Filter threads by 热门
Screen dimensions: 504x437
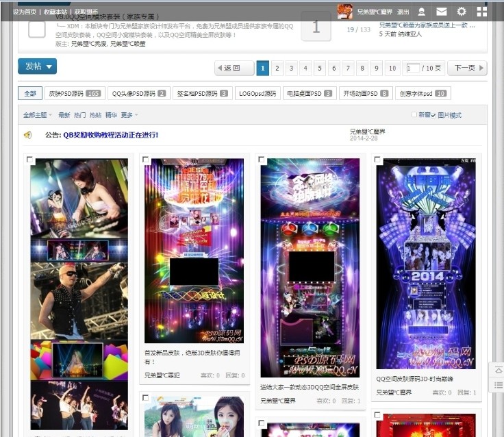click(x=79, y=115)
